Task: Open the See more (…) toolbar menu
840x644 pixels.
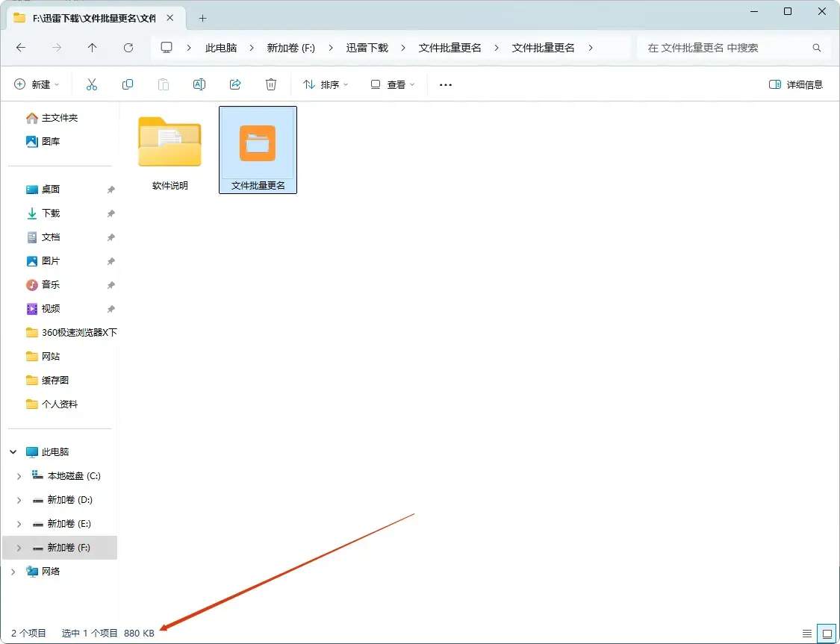Action: pyautogui.click(x=445, y=84)
